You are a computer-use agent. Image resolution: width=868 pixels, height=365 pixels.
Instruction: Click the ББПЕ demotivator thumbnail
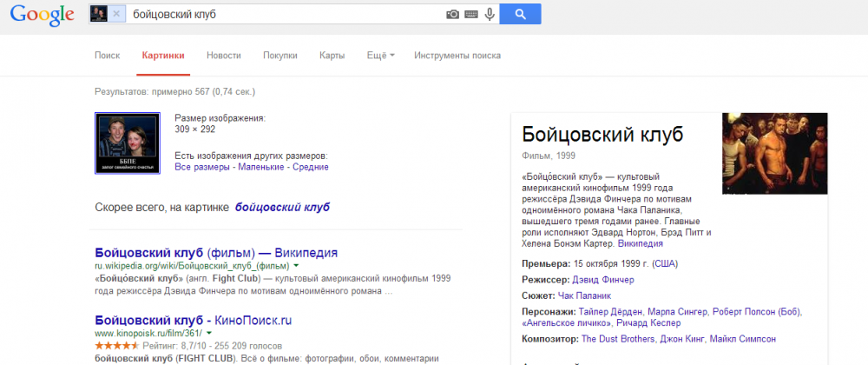(128, 143)
